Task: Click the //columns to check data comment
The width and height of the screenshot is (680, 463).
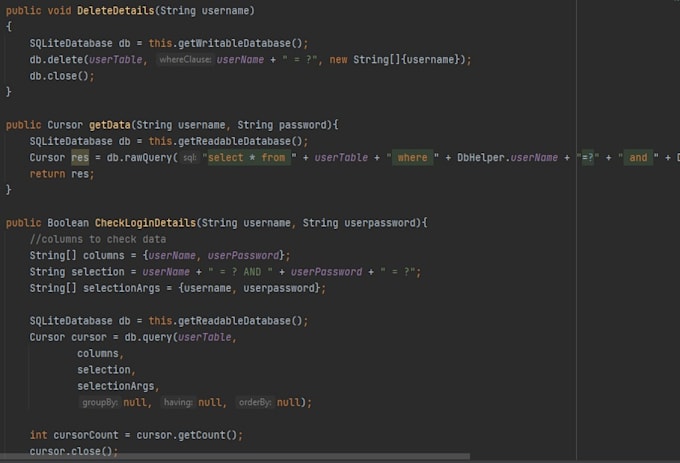Action: click(x=98, y=239)
